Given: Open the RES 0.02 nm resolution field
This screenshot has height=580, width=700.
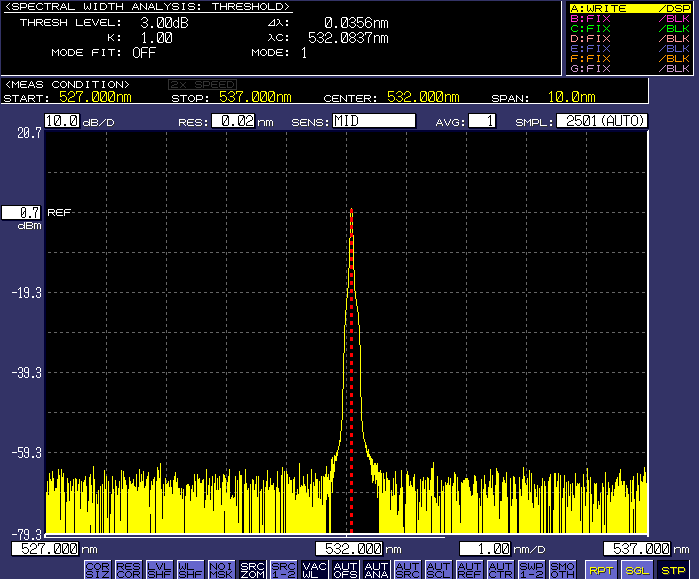Looking at the screenshot, I should click(x=233, y=121).
